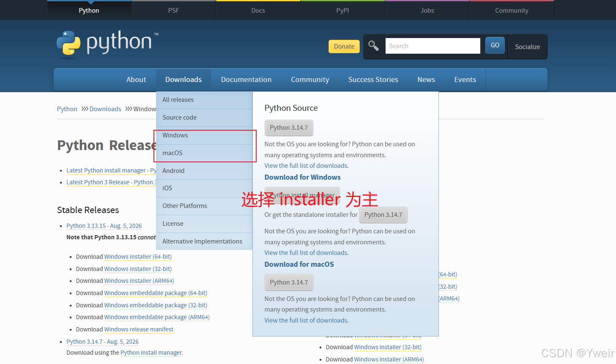
Task: Open the About navigation menu
Action: (136, 79)
